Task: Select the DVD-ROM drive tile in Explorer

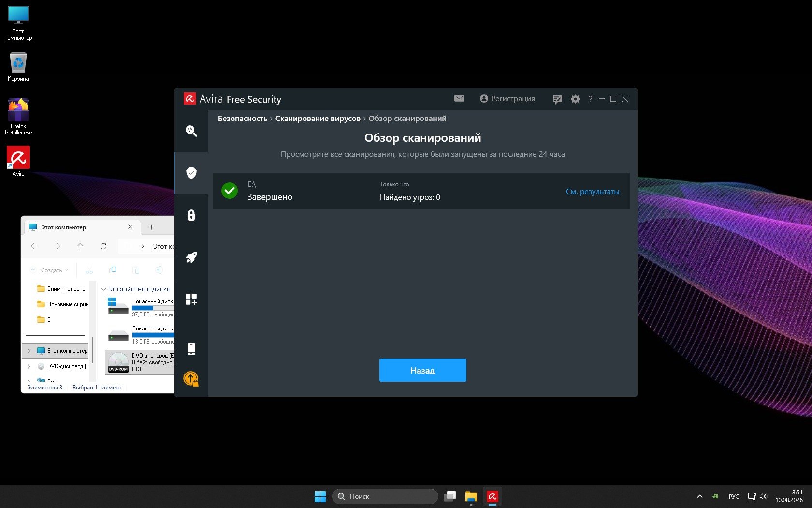Action: [140, 362]
